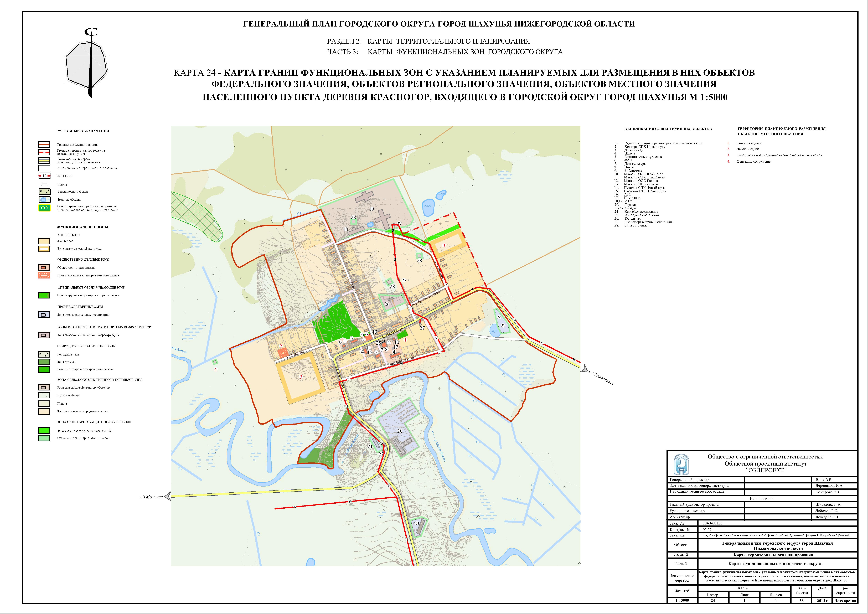Image resolution: width=868 pixels, height=614 pixels.
Task: Click 'Территория планируемого строительства жилых домов' entry
Action: coord(779,155)
